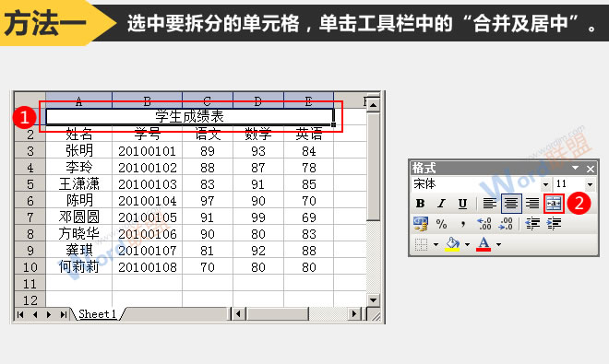Select the 语文 header cell
The height and width of the screenshot is (364, 609).
(208, 134)
